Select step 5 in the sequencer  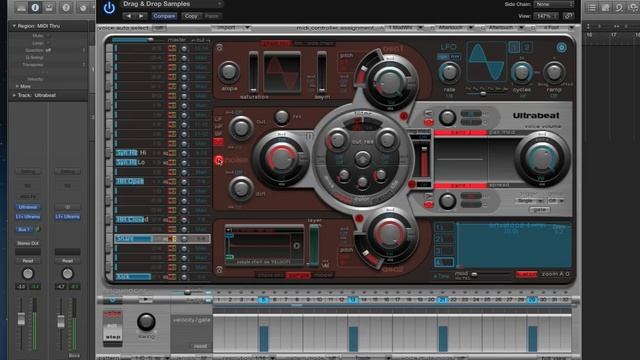(263, 300)
